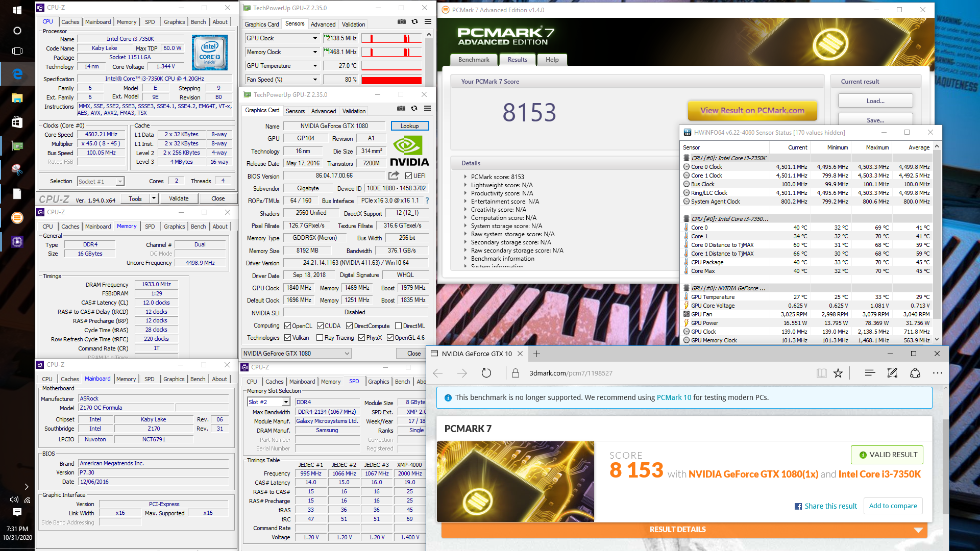The image size is (980, 551).
Task: Click Add to compare button
Action: click(893, 506)
